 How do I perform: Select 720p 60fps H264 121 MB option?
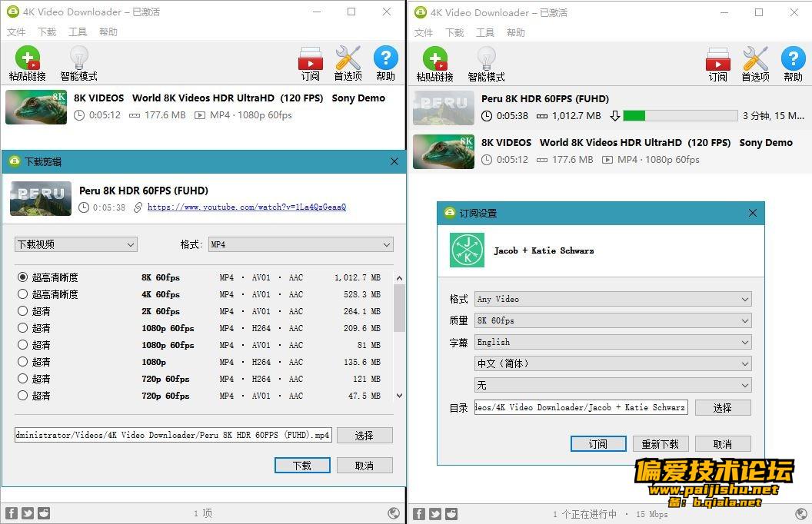point(22,378)
